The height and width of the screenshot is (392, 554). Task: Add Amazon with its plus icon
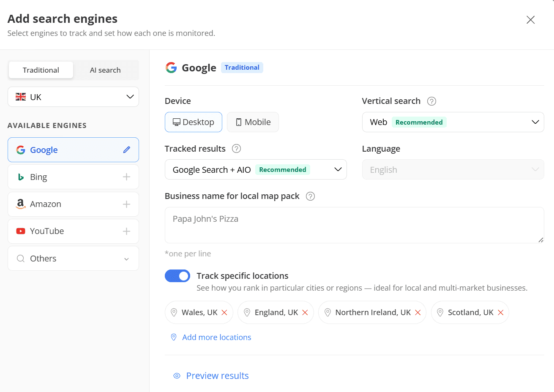[x=126, y=204]
